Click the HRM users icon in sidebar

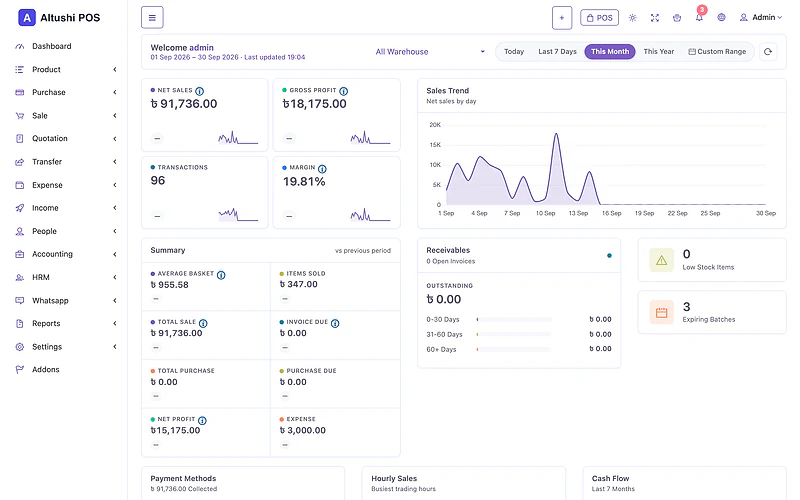[x=19, y=278]
